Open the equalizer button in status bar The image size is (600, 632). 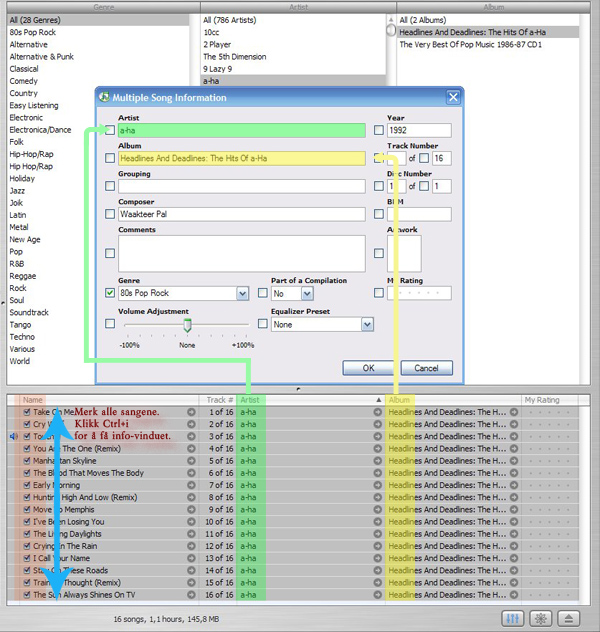(x=513, y=618)
